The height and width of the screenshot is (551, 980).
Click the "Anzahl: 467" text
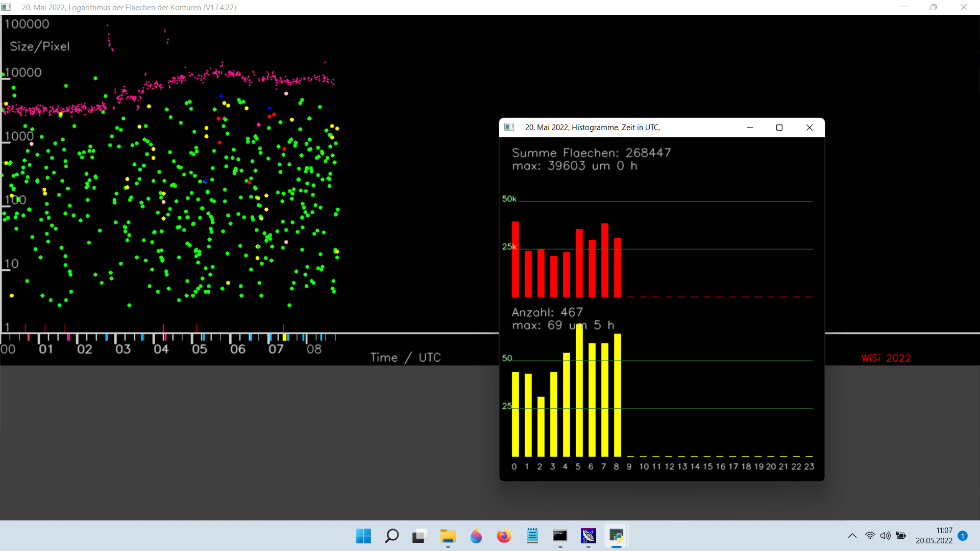(x=547, y=312)
